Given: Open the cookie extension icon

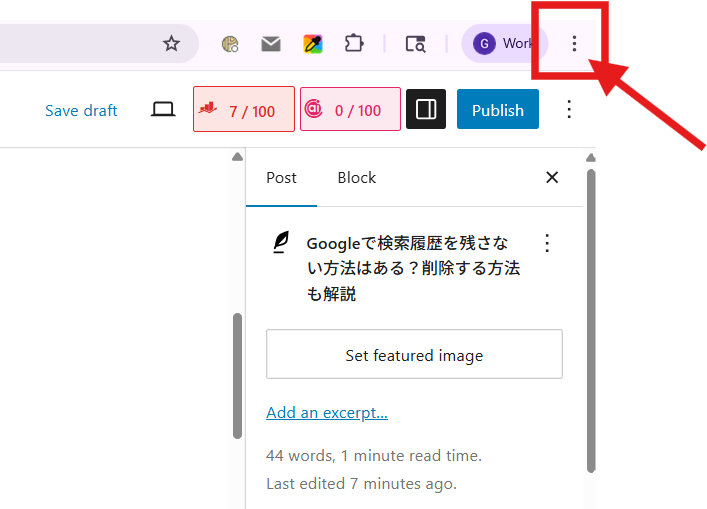Looking at the screenshot, I should (x=230, y=44).
